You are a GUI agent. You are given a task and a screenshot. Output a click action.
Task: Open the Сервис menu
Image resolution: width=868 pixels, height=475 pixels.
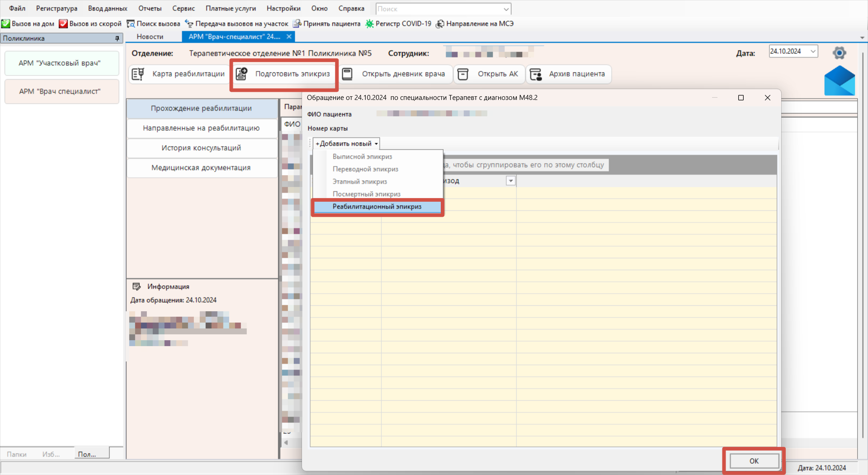point(184,8)
